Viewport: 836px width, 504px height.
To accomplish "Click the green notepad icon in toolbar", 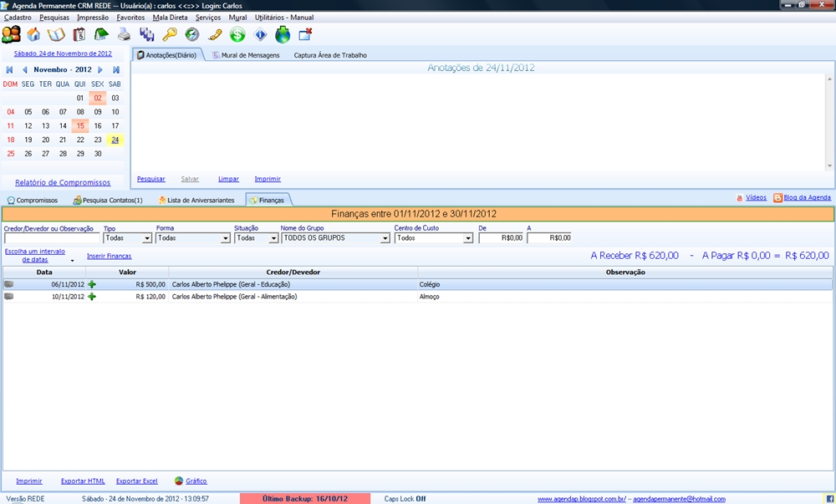I will click(x=101, y=34).
